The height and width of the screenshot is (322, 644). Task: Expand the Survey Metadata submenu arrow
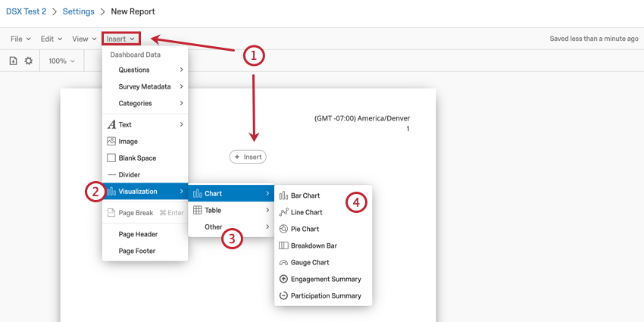pos(181,86)
